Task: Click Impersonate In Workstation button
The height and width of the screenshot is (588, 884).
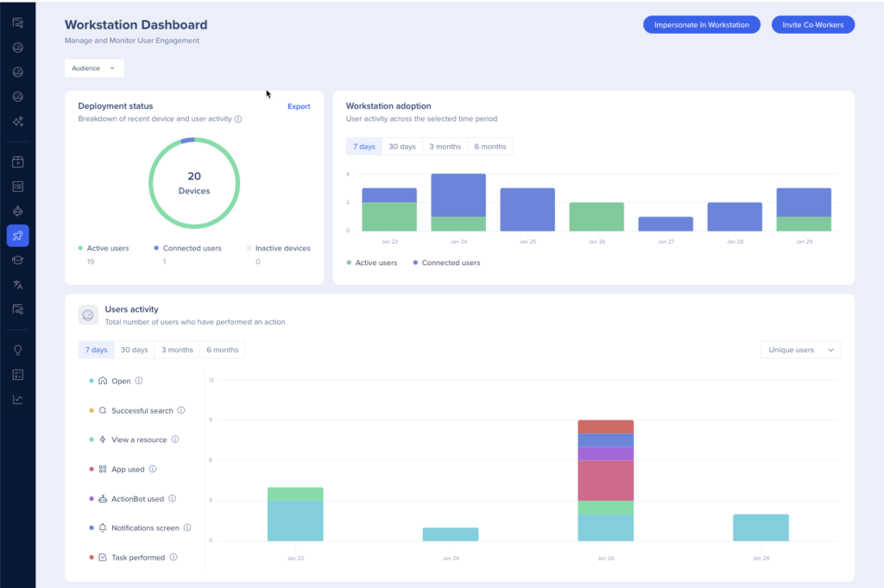Action: click(x=701, y=25)
